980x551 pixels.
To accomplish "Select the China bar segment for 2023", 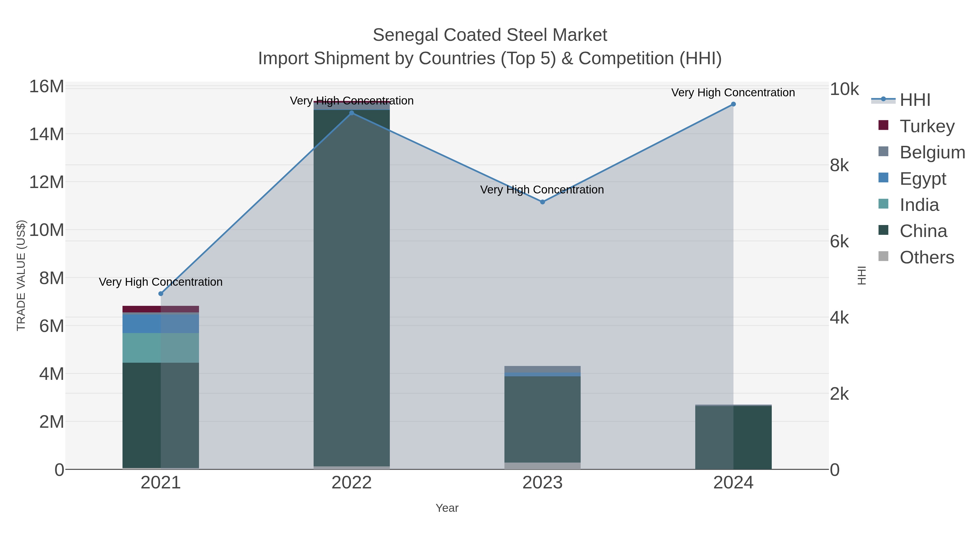I will [543, 419].
